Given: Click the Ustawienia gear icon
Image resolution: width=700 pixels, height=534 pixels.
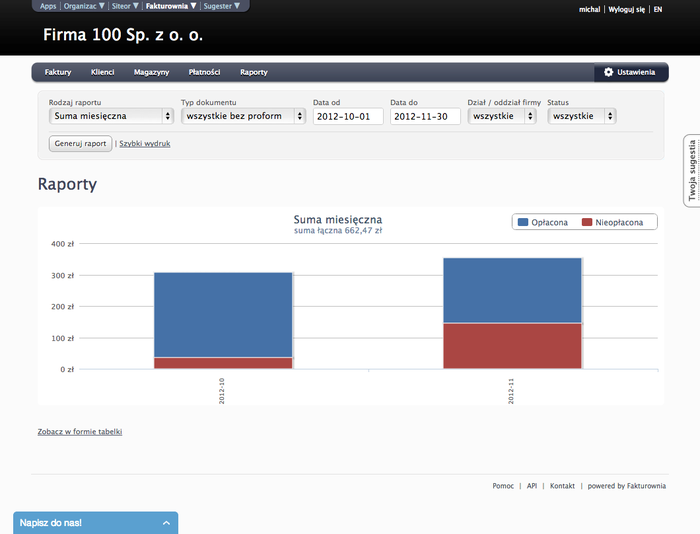Looking at the screenshot, I should tap(608, 73).
